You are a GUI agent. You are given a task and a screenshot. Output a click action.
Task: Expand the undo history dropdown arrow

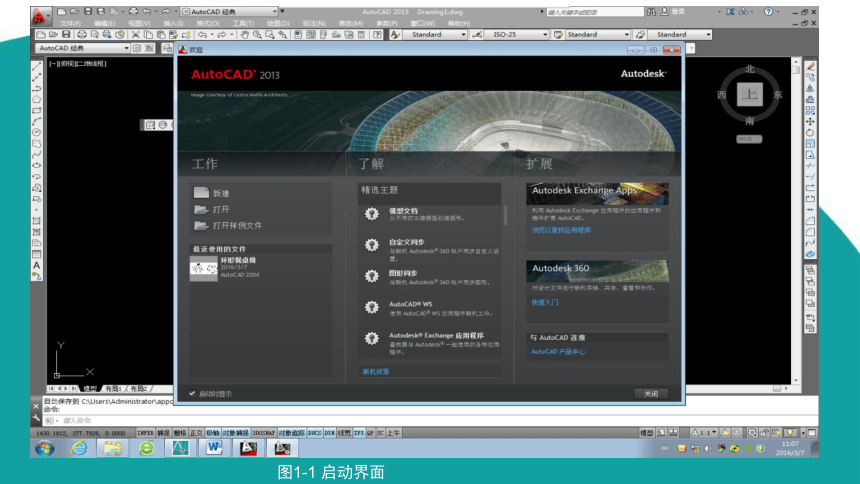point(212,35)
